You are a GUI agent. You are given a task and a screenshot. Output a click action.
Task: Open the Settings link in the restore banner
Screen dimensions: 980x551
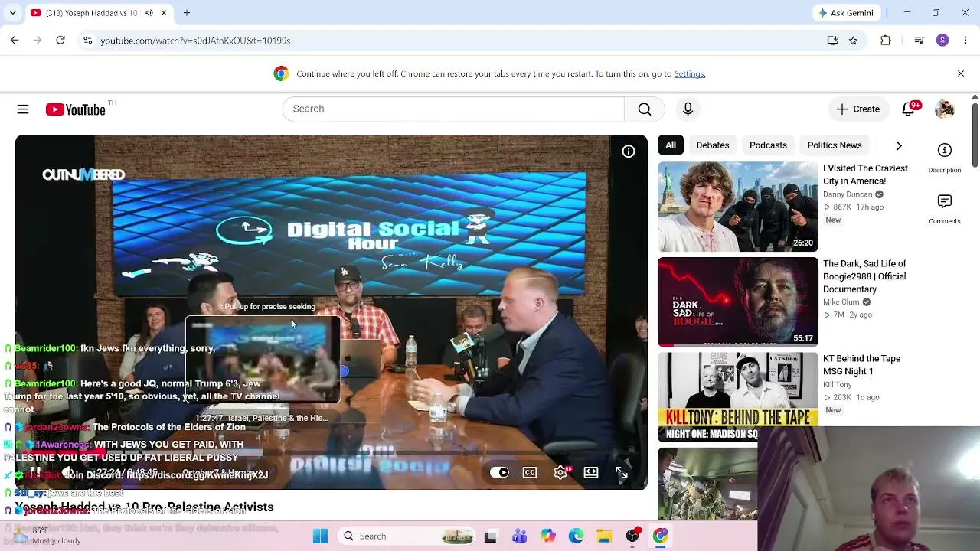coord(690,73)
